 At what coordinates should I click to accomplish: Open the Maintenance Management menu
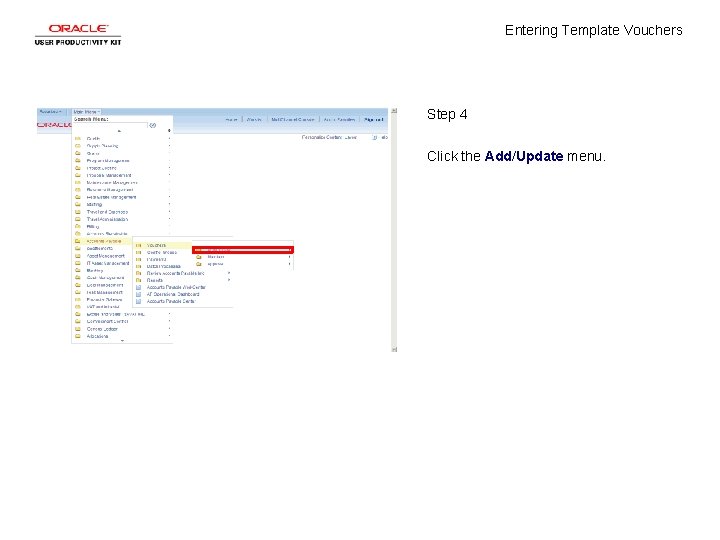112,183
